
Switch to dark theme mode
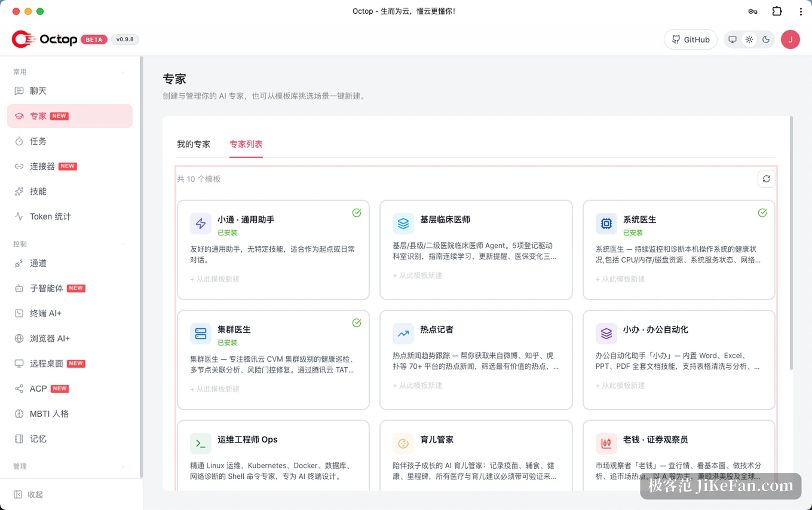tap(766, 39)
